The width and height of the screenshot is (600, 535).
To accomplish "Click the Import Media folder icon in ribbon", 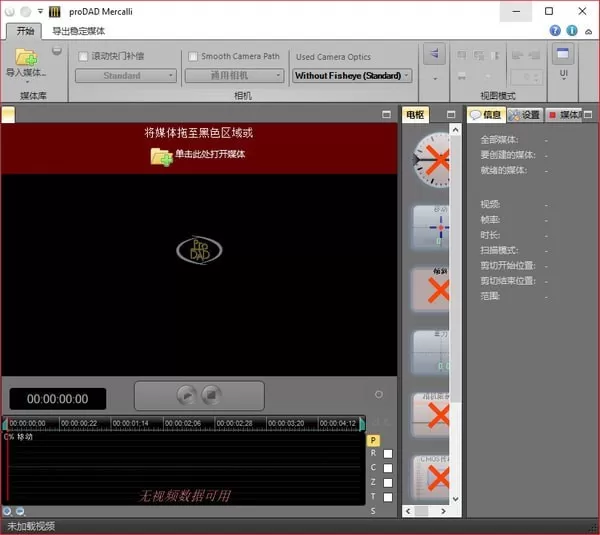I will pyautogui.click(x=26, y=57).
